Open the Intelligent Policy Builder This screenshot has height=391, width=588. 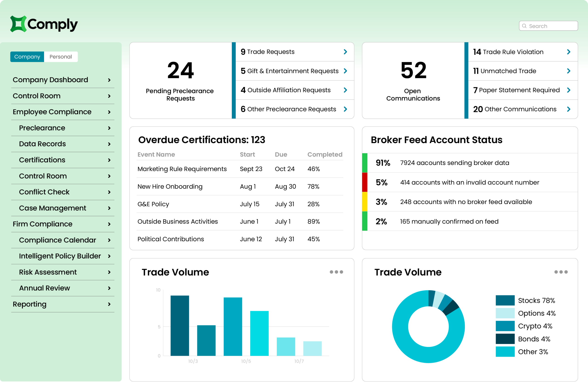pyautogui.click(x=59, y=256)
